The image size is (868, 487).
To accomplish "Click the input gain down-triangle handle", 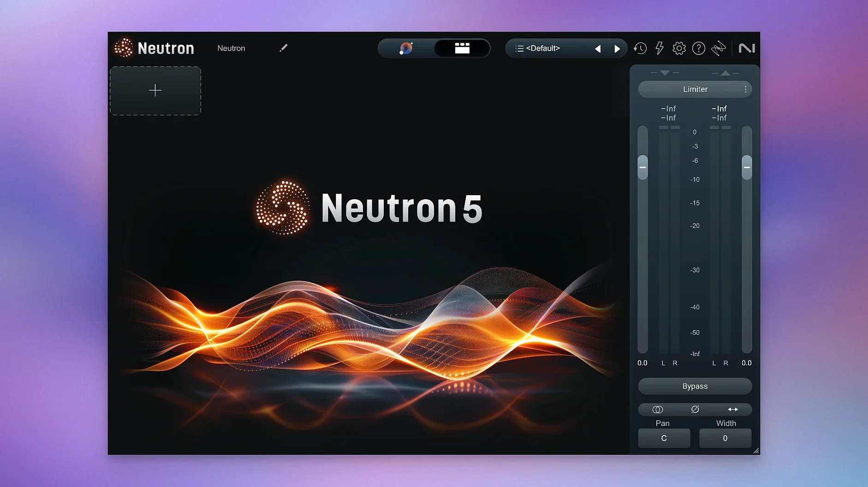I will (x=665, y=73).
